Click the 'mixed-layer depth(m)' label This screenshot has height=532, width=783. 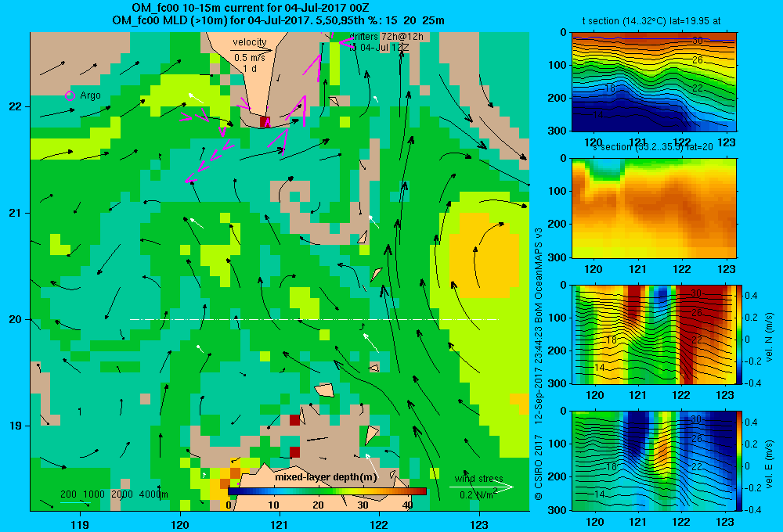click(326, 477)
